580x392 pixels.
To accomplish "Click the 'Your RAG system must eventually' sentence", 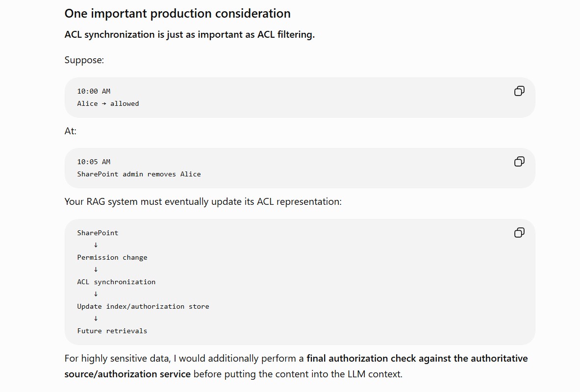I will pos(203,201).
